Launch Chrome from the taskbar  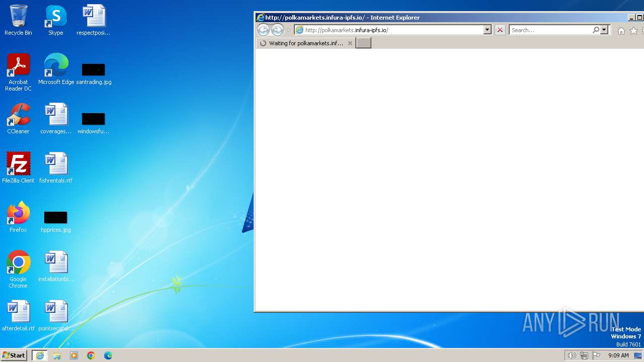click(x=91, y=355)
